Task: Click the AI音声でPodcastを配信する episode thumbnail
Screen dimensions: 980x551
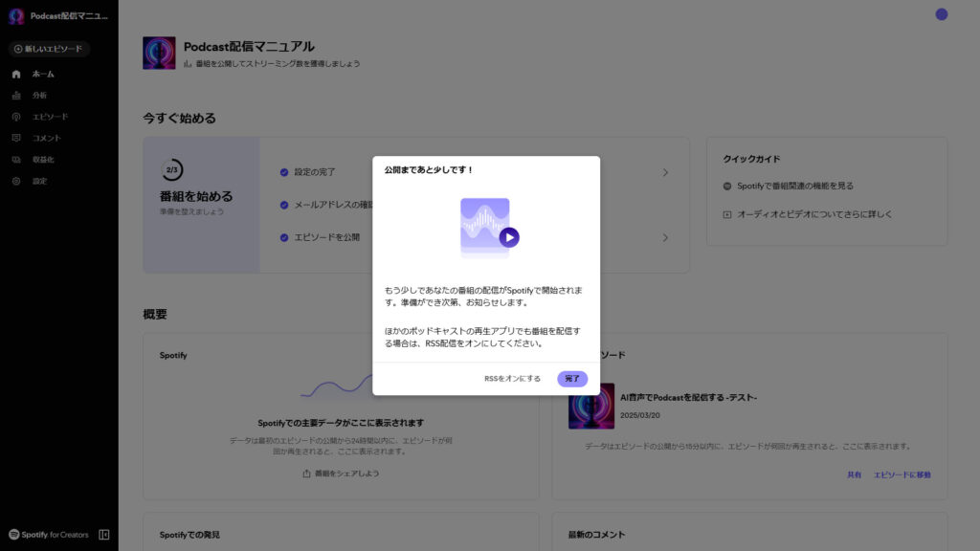Action: tap(591, 406)
